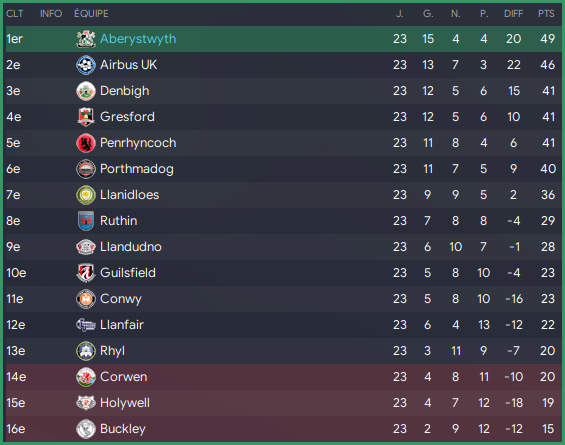Click the Porthmadog club badge
565x445 pixels.
click(x=86, y=169)
